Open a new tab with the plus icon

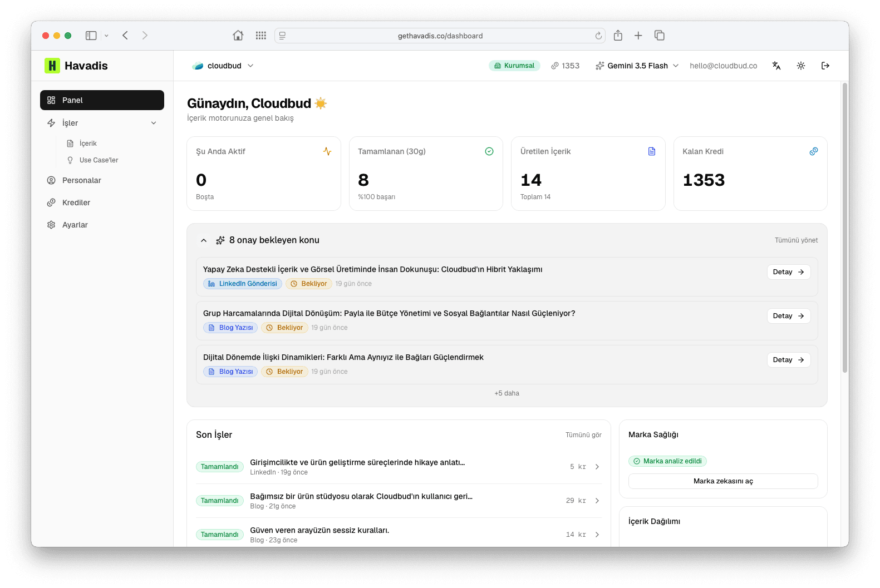point(638,36)
